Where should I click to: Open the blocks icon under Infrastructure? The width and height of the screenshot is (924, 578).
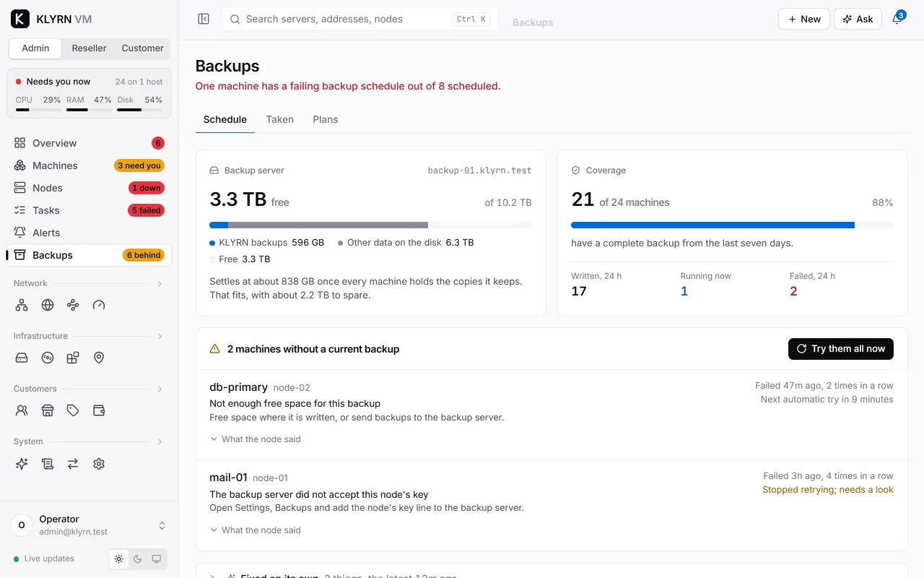tap(73, 358)
